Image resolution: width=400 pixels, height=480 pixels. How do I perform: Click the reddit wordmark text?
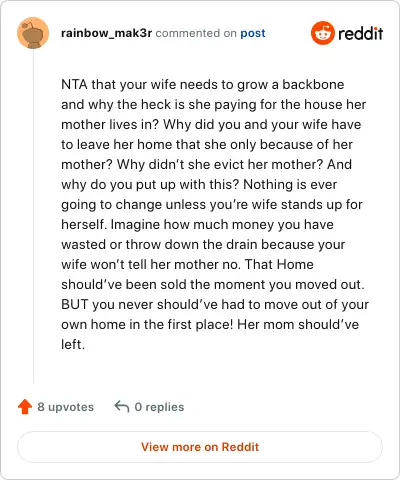tap(360, 33)
